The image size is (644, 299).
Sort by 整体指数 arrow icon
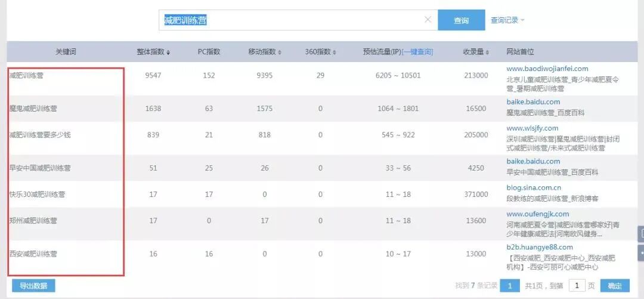168,53
